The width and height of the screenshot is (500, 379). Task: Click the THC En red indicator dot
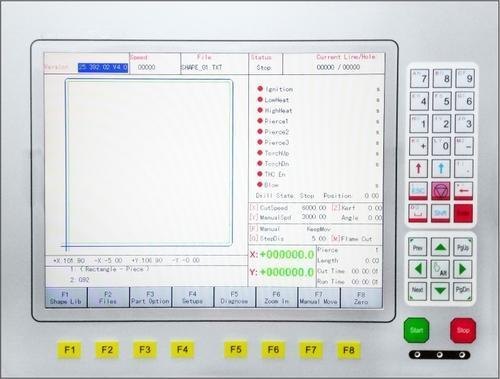pyautogui.click(x=260, y=174)
